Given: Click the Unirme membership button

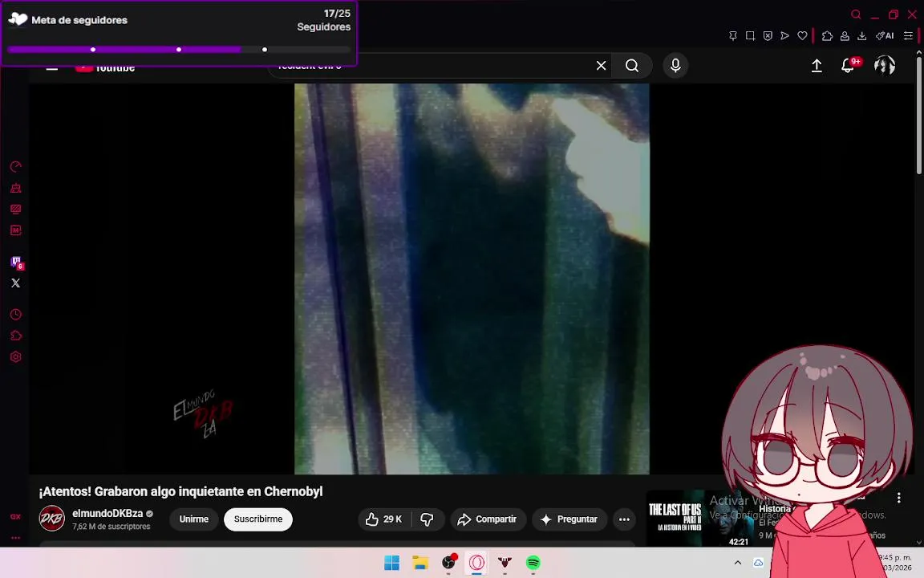Looking at the screenshot, I should pyautogui.click(x=194, y=519).
